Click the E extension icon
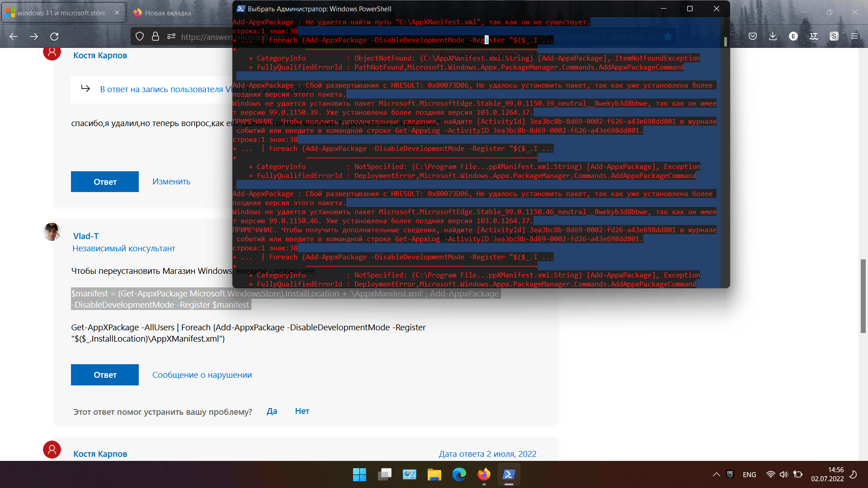868x488 pixels. (793, 37)
